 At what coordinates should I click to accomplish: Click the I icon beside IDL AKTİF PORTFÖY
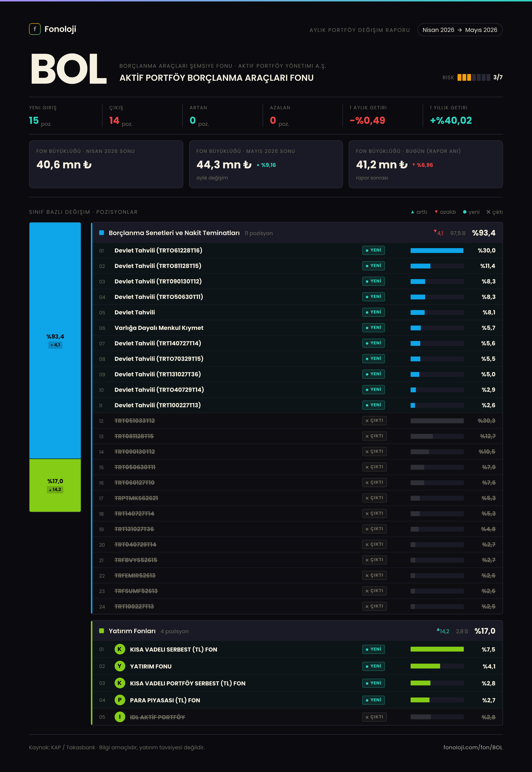tap(120, 717)
